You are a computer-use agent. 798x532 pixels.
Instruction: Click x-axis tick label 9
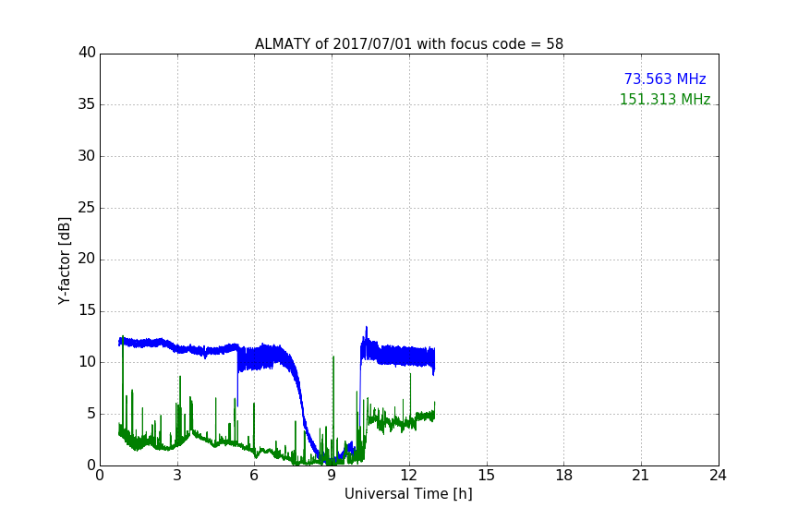pos(332,476)
